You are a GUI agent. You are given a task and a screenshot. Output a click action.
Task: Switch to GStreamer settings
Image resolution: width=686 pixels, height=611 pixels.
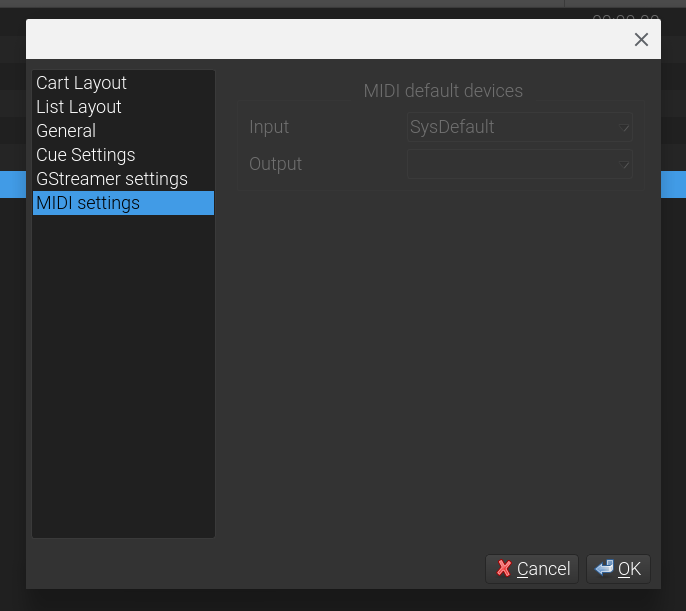coord(123,179)
